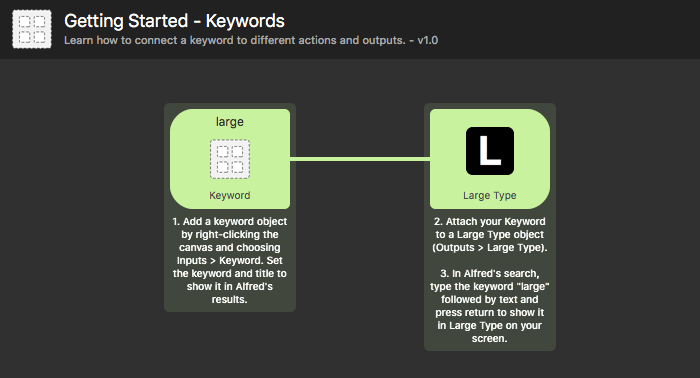Click the workflow icon in the header
700x378 pixels.
pyautogui.click(x=32, y=29)
